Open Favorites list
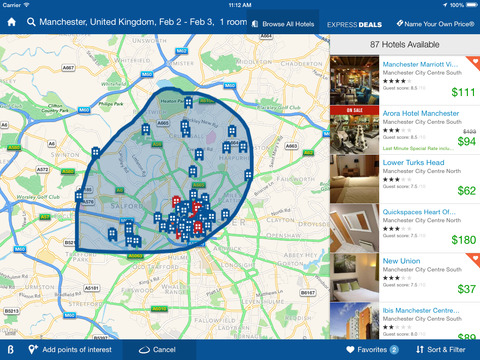 point(372,350)
